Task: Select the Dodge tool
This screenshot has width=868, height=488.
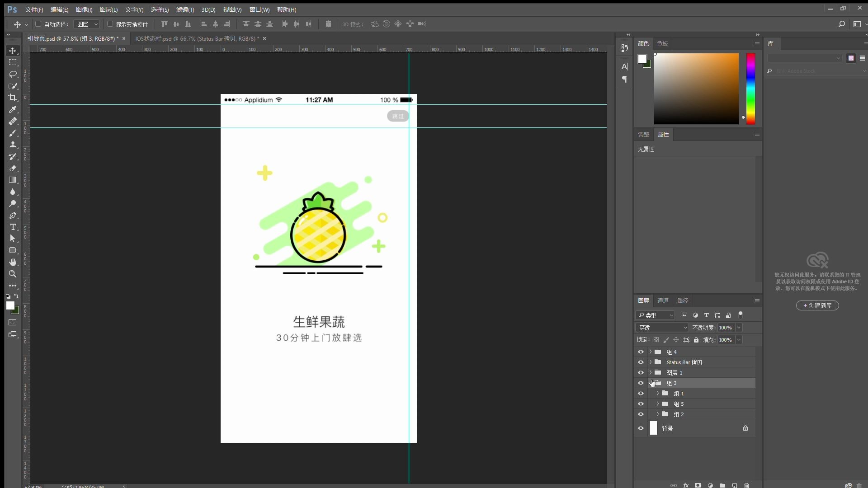Action: tap(13, 203)
